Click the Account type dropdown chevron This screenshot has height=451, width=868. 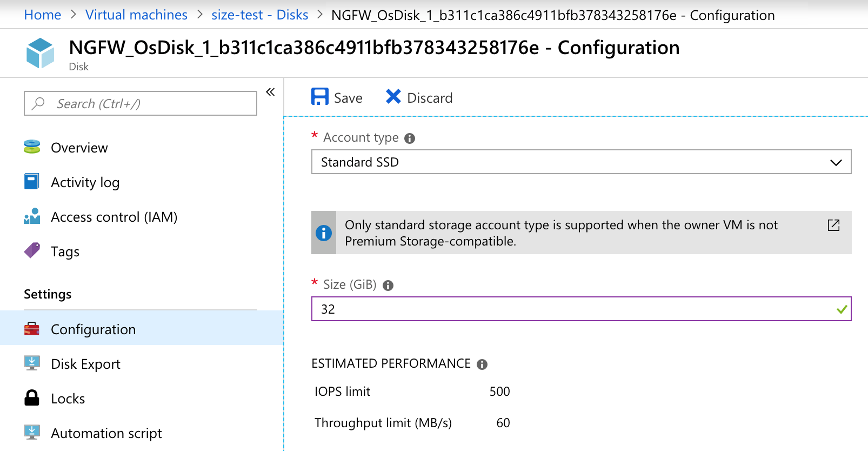(836, 162)
